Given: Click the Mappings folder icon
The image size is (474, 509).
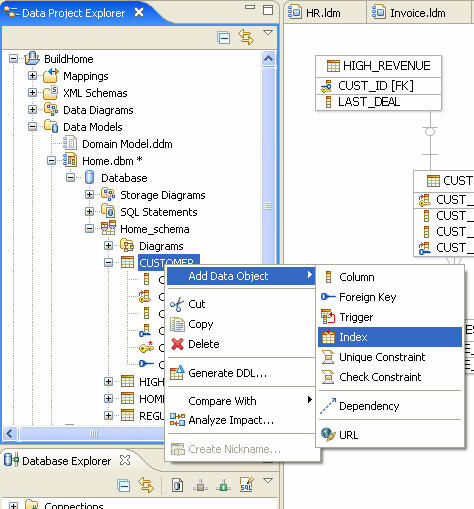Looking at the screenshot, I should [x=51, y=76].
